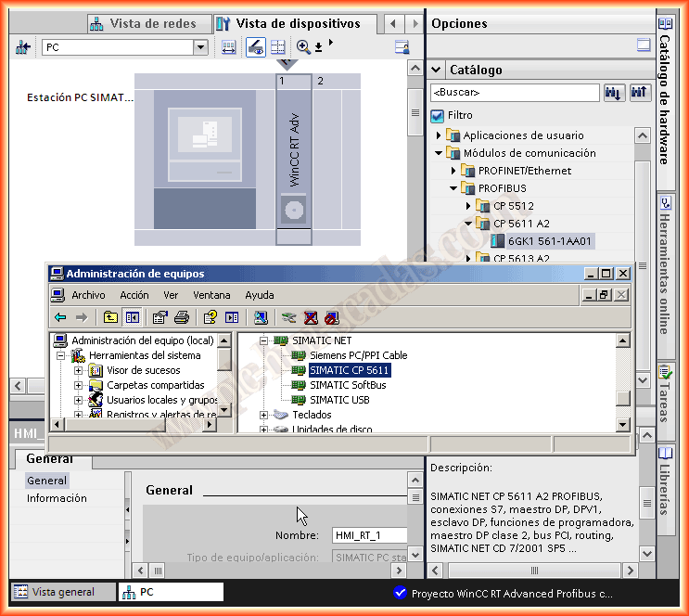Click the Nombre field containing HMI_RT_1
689x616 pixels.
tap(368, 535)
